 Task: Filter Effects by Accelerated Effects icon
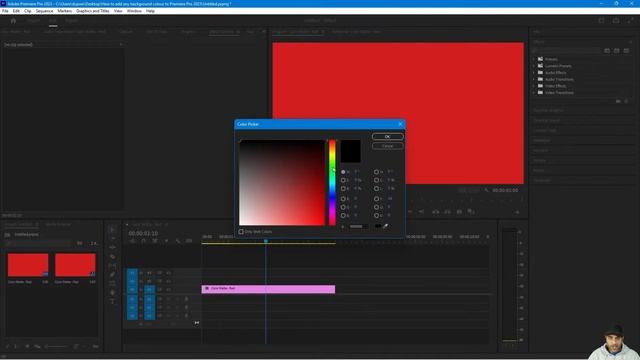(607, 51)
